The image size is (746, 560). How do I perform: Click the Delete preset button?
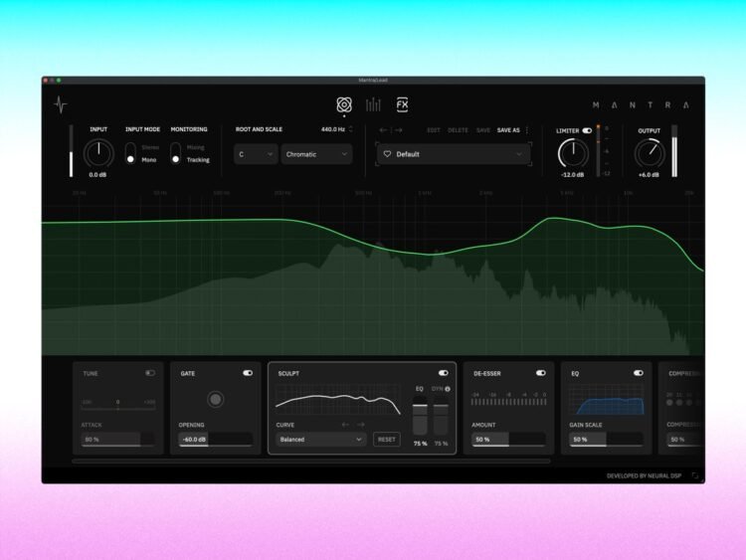(458, 130)
